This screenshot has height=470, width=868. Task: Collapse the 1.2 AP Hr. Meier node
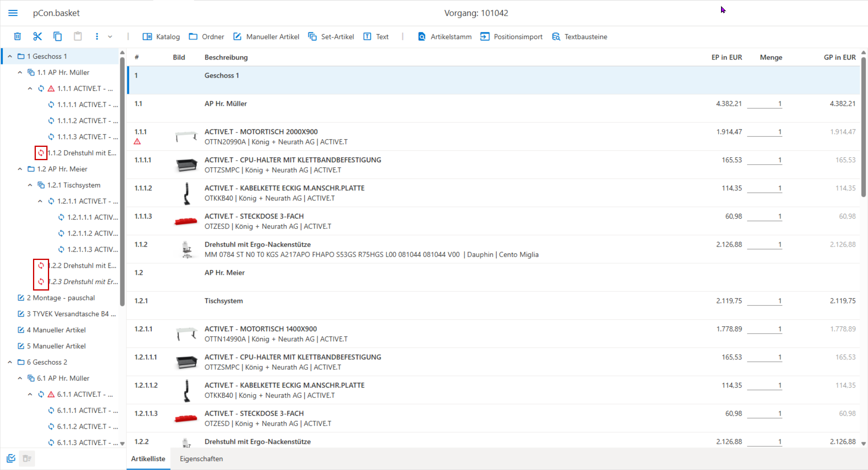(20, 169)
